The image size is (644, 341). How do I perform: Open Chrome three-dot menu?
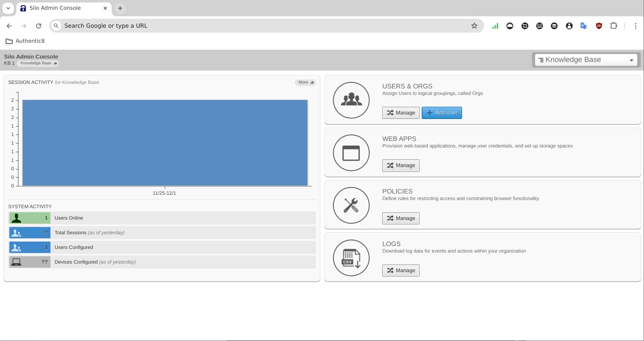click(635, 26)
